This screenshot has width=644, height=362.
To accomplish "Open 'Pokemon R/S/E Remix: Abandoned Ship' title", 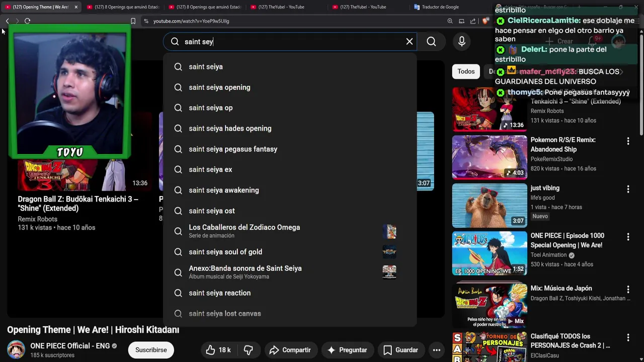I will (563, 145).
